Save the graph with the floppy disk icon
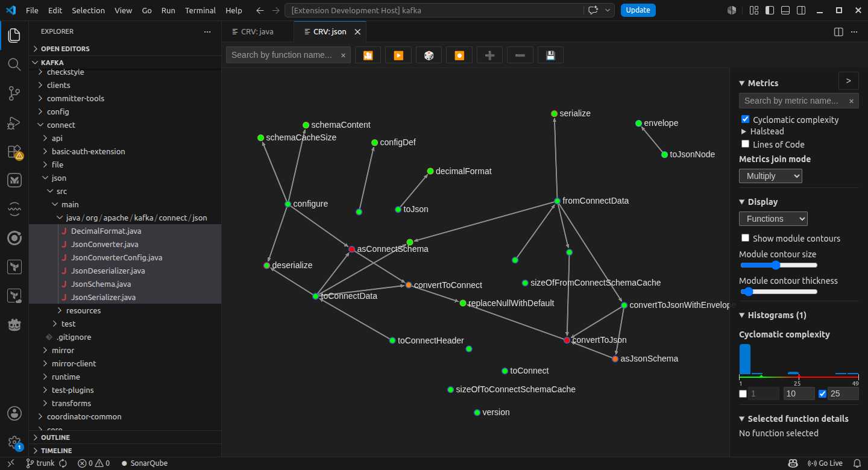 click(550, 55)
